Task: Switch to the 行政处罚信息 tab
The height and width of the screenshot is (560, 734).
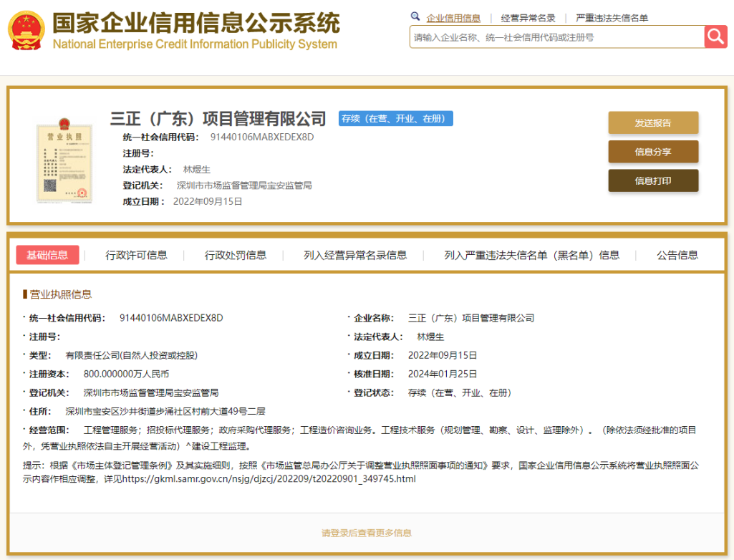Action: 236,255
